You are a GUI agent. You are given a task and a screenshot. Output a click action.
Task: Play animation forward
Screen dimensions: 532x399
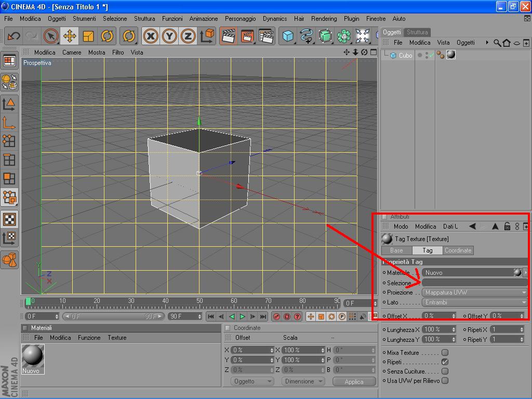coord(242,316)
